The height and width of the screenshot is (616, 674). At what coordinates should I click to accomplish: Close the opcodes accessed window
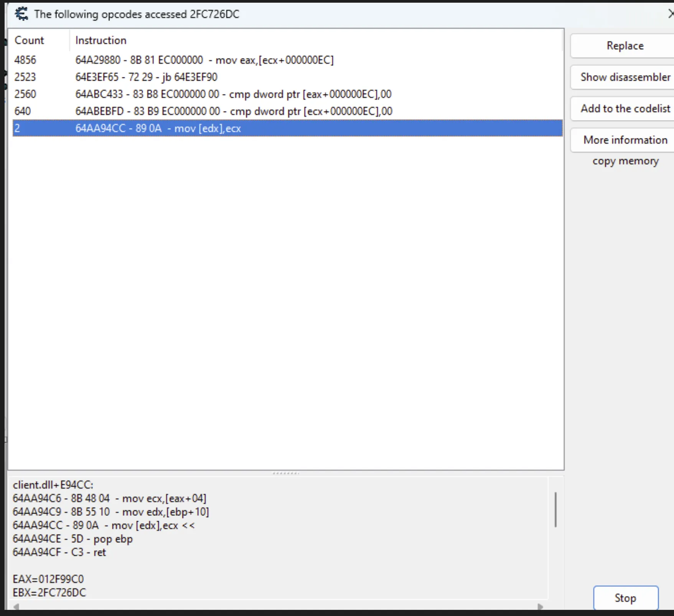[670, 14]
